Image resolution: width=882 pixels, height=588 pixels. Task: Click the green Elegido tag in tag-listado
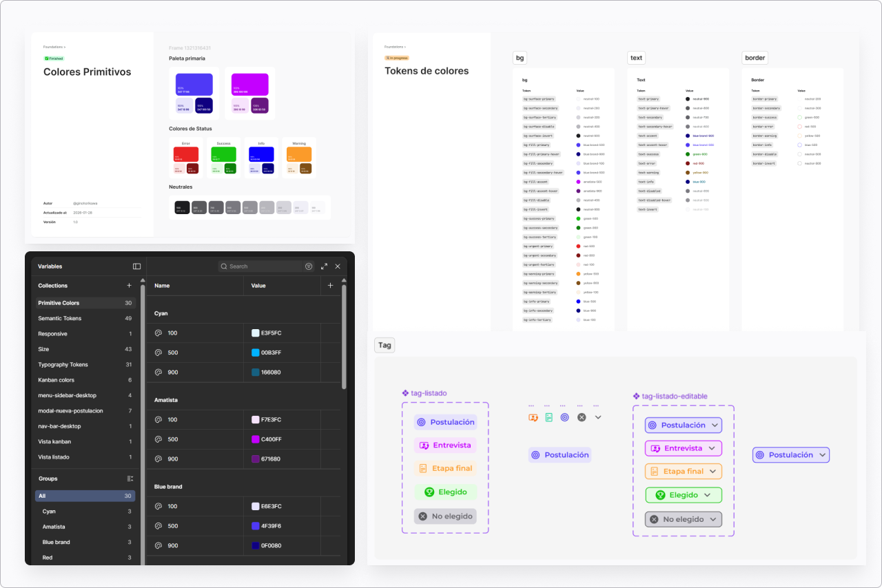tap(446, 492)
